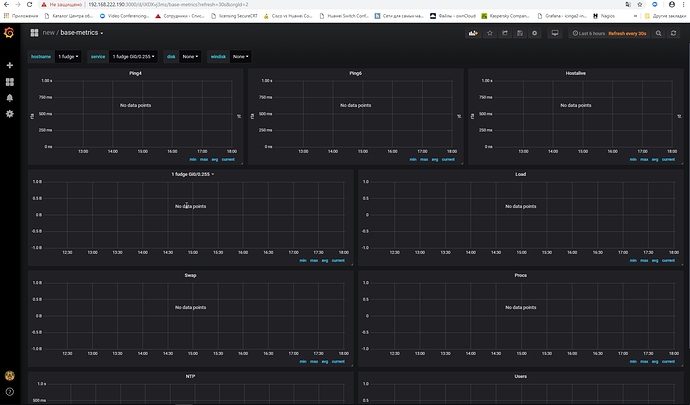Click the Grafana logo

click(9, 33)
